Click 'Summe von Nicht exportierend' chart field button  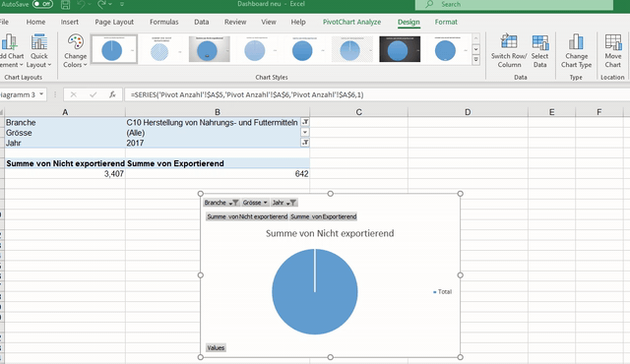[247, 216]
